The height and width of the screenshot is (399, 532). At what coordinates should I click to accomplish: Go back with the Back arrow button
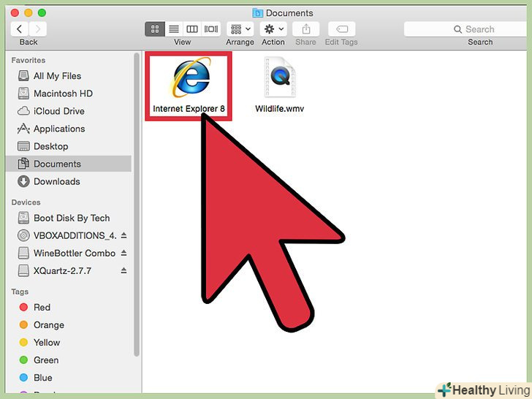pos(19,29)
